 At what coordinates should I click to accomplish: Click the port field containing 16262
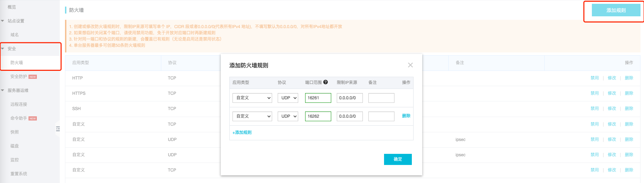[318, 116]
